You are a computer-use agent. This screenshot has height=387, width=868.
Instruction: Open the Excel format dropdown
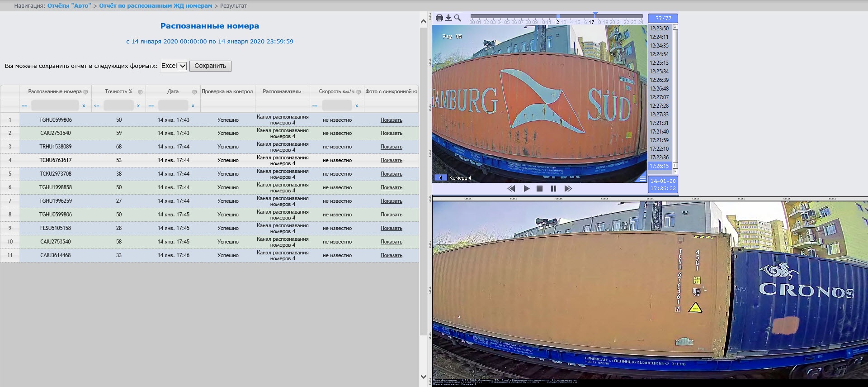pyautogui.click(x=174, y=66)
